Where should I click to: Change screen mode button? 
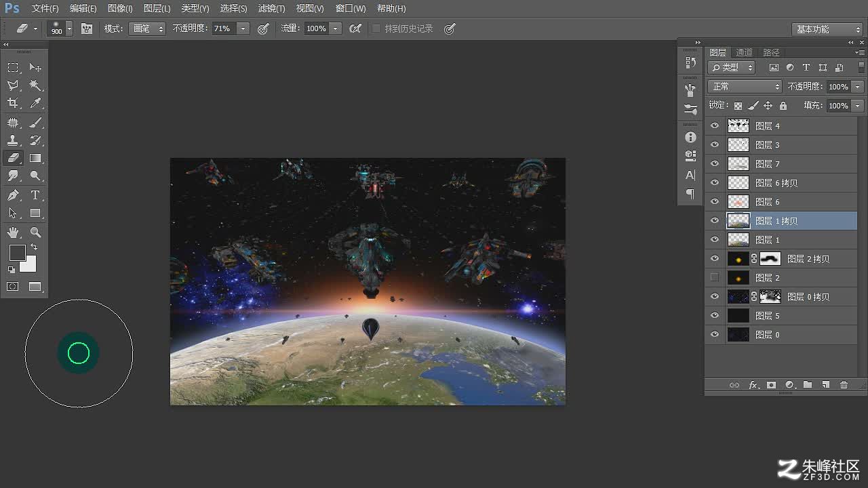(35, 287)
